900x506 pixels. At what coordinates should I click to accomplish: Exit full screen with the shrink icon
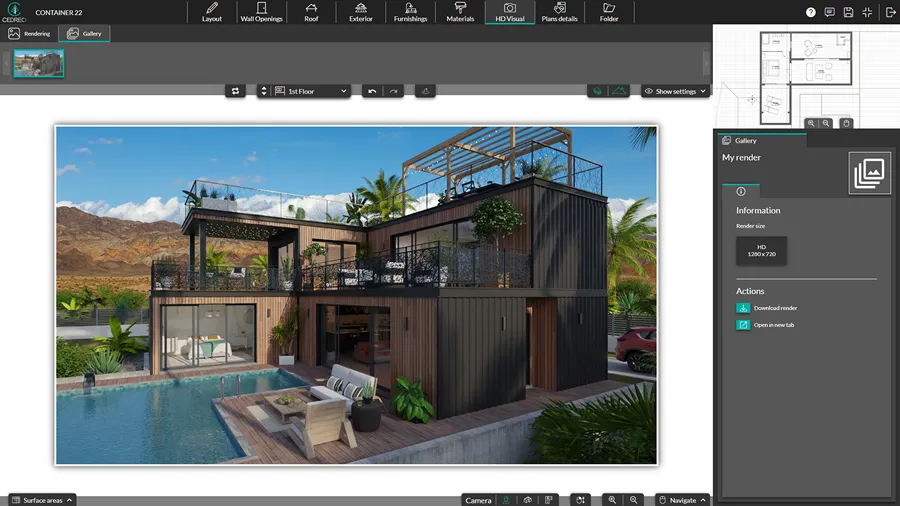(867, 12)
